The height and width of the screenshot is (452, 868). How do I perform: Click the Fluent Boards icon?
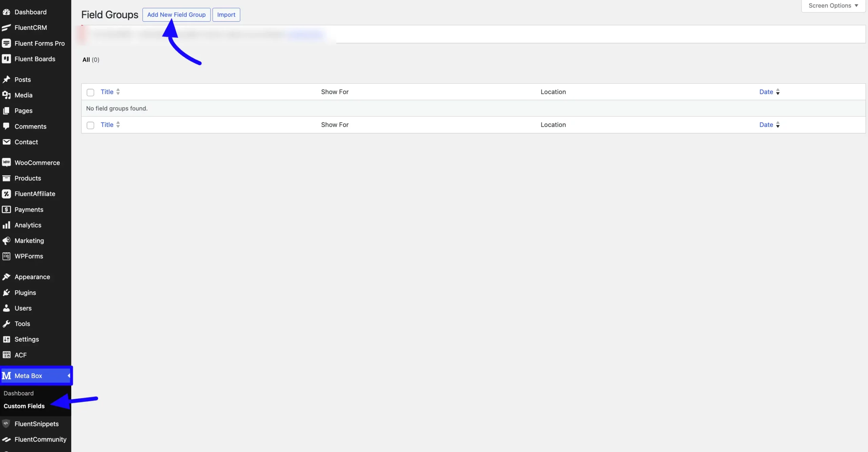(x=6, y=59)
